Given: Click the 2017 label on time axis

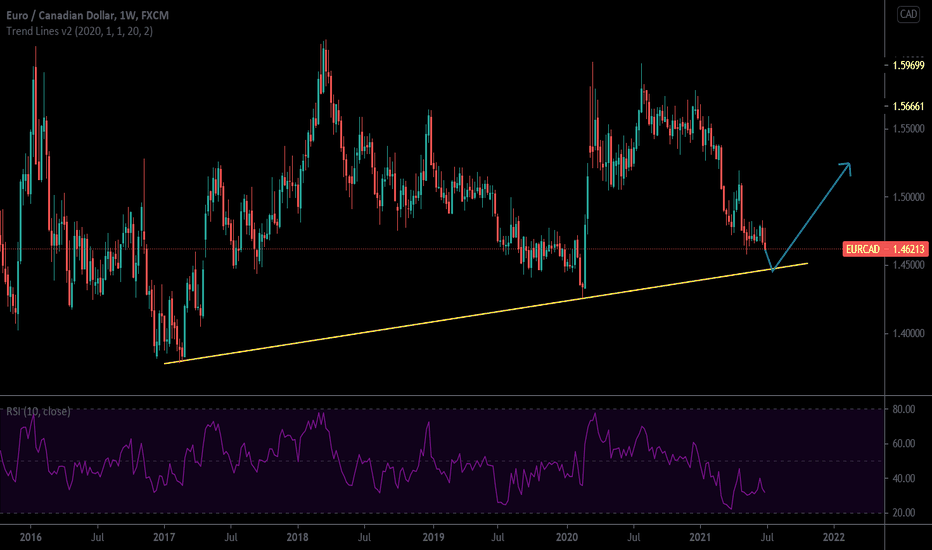Looking at the screenshot, I should point(164,538).
